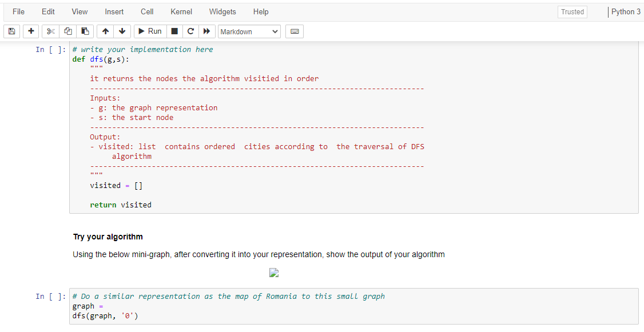Click the Trusted notebook indicator
This screenshot has height=332, width=644.
pos(572,11)
